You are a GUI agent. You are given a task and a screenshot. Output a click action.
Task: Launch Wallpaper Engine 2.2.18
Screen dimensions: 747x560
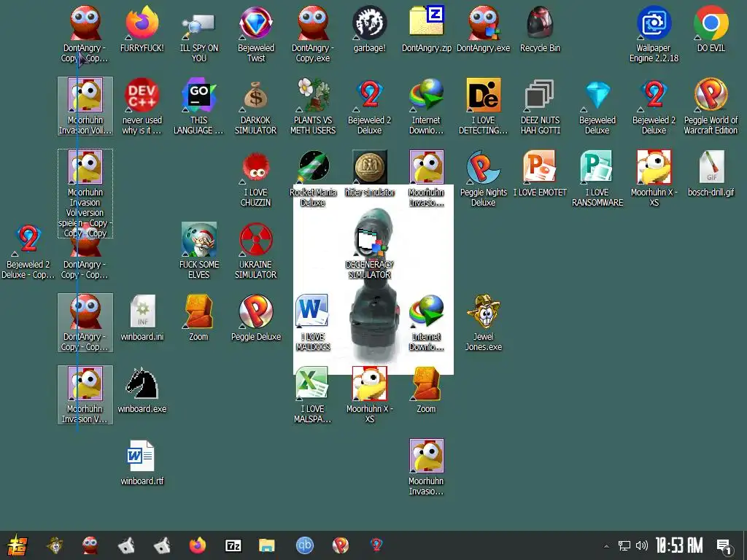click(654, 34)
